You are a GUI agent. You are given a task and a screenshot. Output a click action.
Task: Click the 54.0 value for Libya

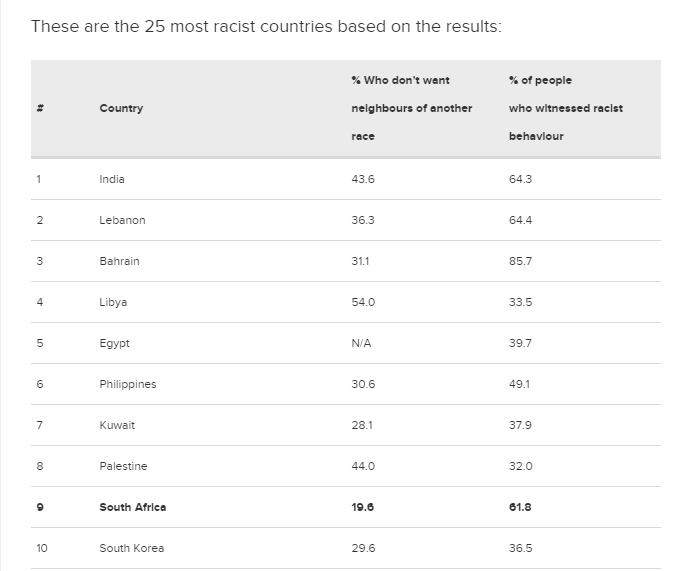tap(363, 302)
